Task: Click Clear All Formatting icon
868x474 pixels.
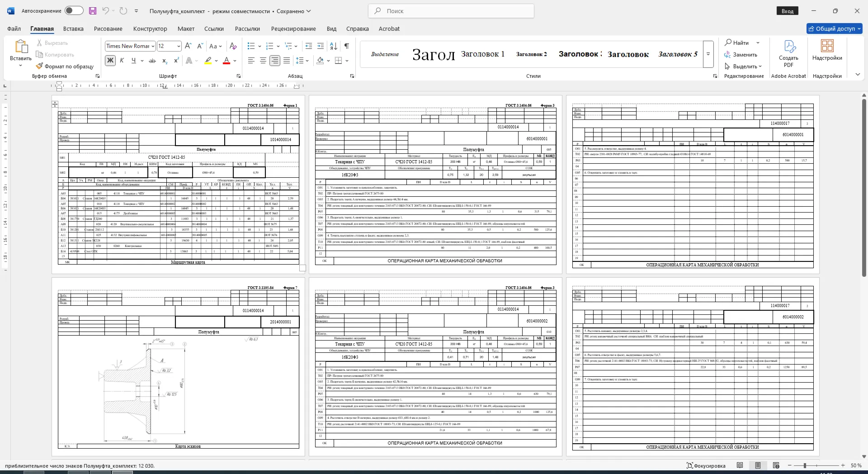Action: click(x=233, y=46)
